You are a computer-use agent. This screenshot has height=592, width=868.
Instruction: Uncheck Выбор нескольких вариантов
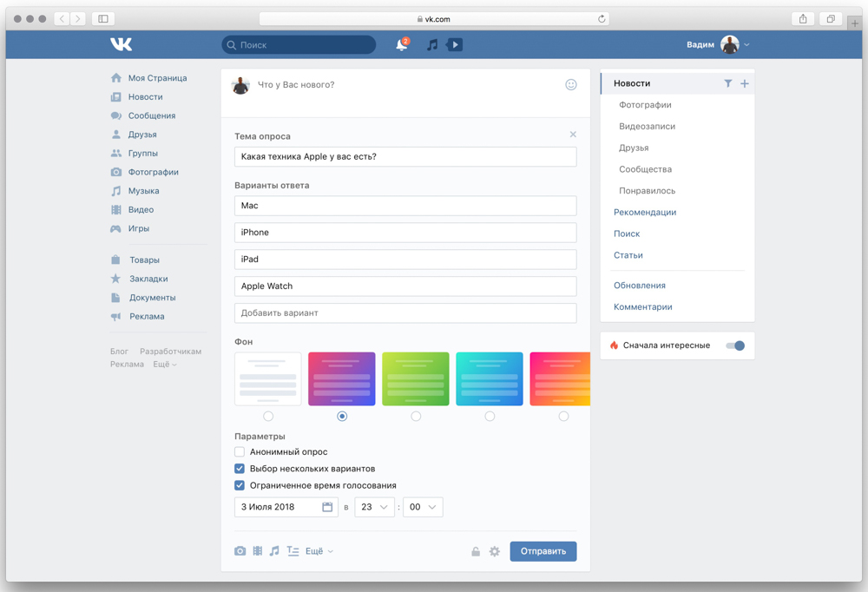[240, 469]
